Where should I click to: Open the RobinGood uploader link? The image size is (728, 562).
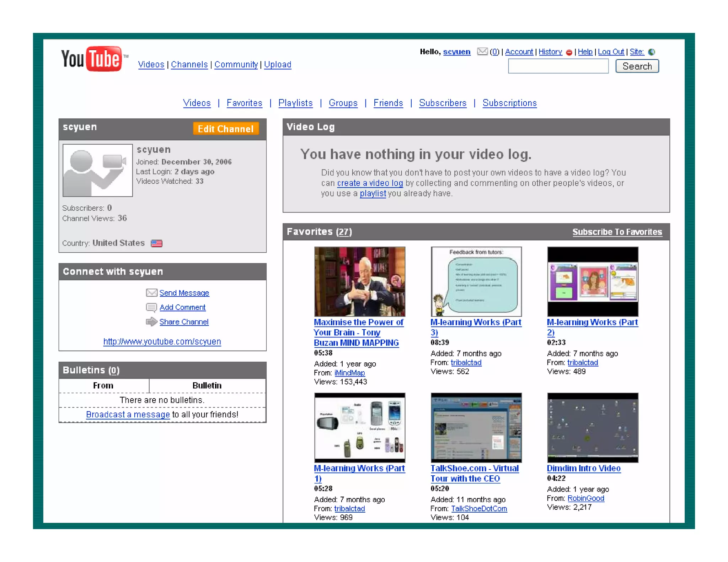(586, 498)
